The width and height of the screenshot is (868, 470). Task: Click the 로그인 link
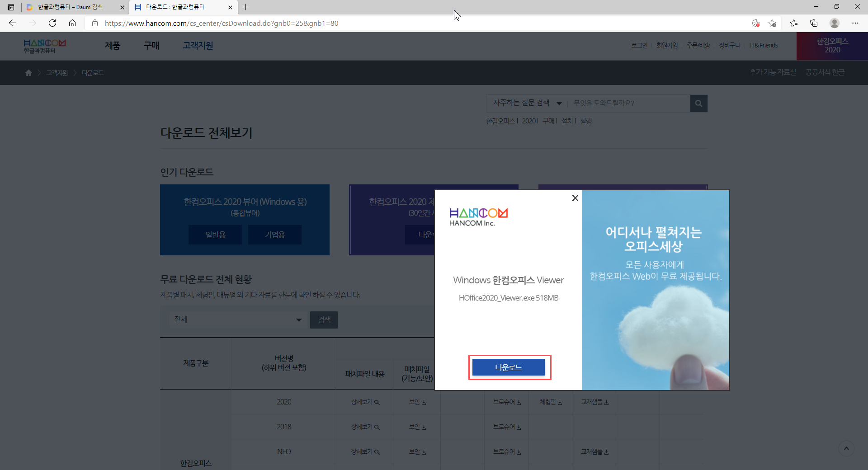[x=639, y=45]
